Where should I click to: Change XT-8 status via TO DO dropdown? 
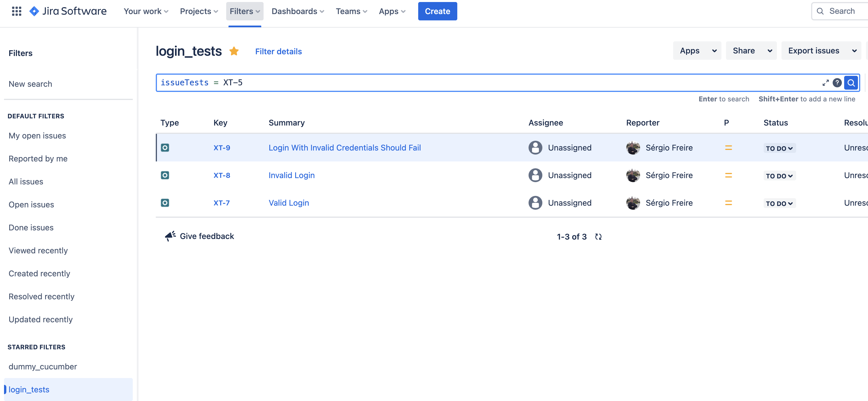click(x=779, y=176)
